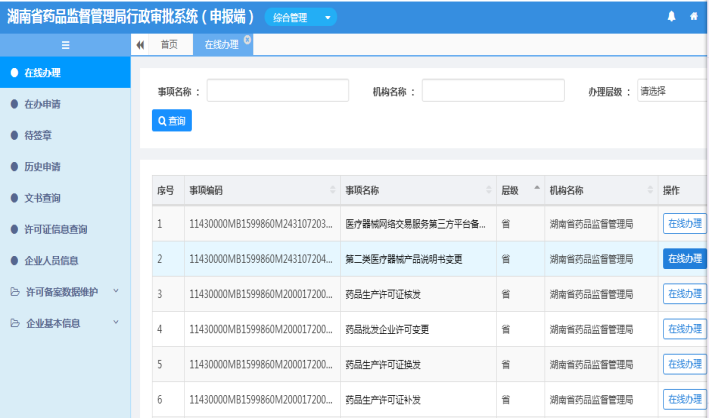Click 在线办理 button for 第二类医疗器械产品说明书变更

click(x=684, y=259)
